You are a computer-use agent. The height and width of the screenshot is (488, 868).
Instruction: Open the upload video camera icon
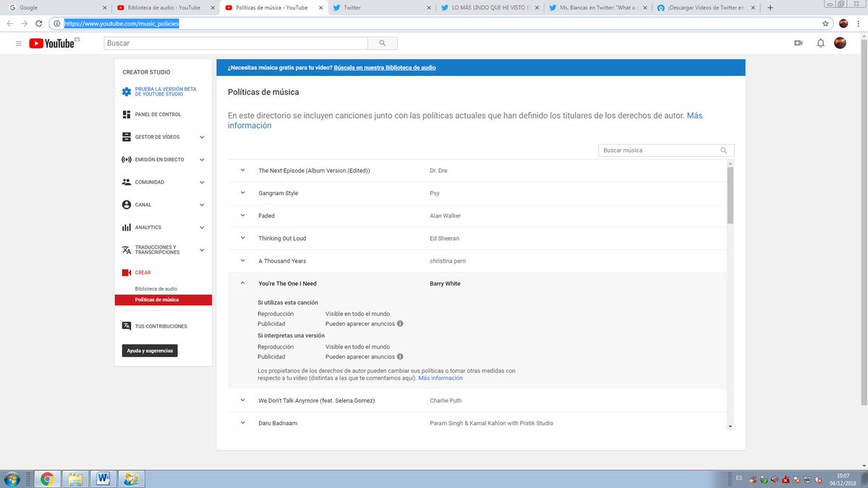[799, 43]
